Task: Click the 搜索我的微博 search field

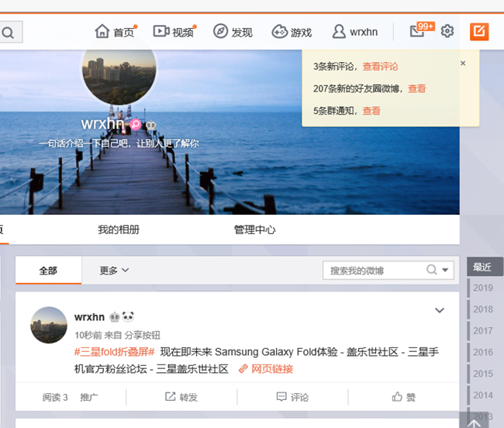Action: tap(375, 271)
